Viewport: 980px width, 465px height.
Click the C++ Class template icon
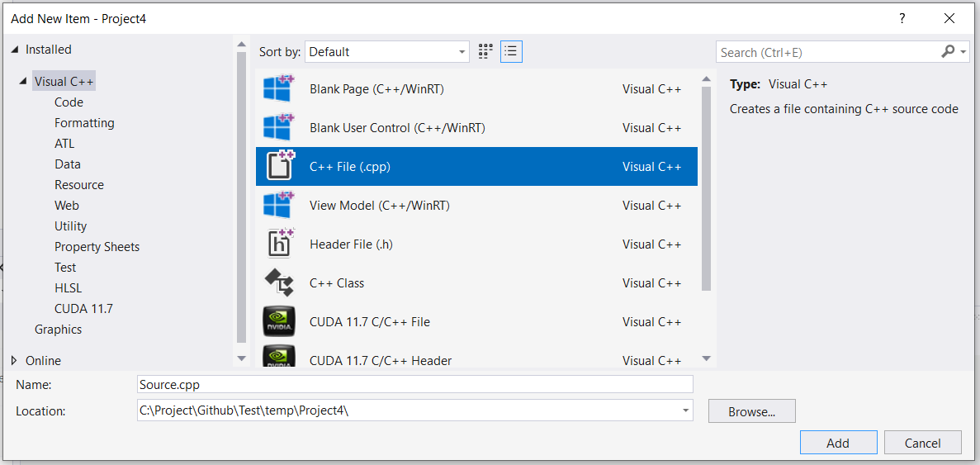pos(279,282)
